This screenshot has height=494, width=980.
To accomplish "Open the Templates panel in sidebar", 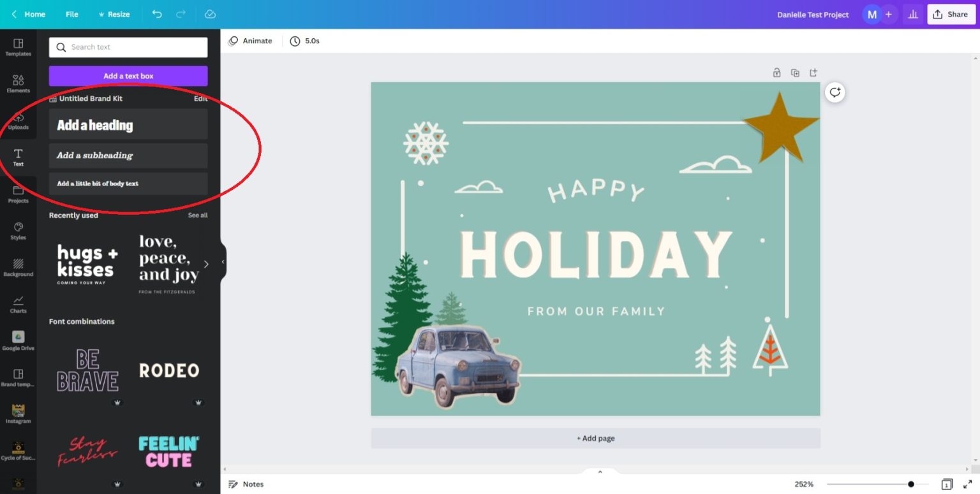I will point(18,47).
